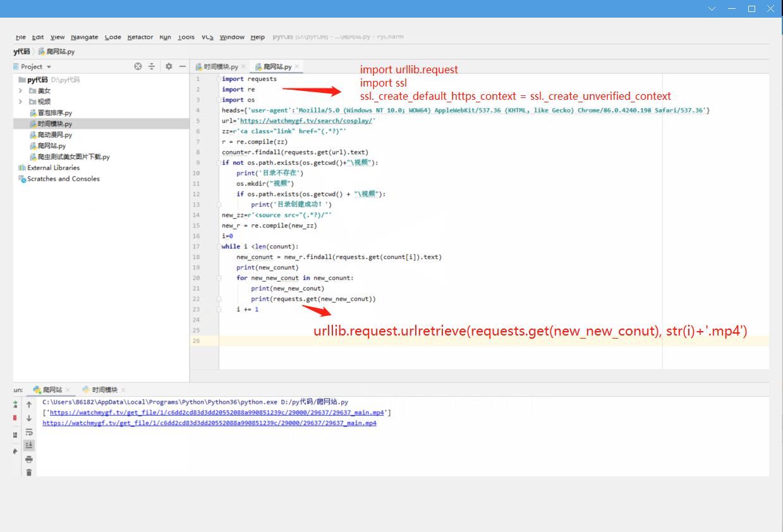Click the locate/scroll from source target icon

point(138,66)
